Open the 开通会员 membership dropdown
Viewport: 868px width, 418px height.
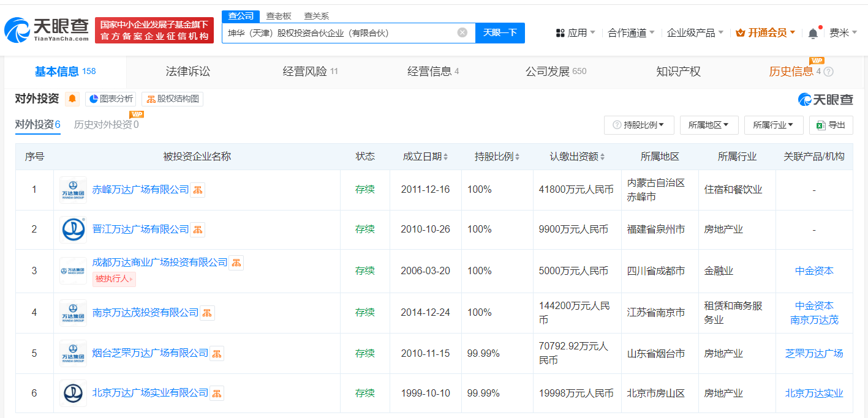click(x=766, y=33)
